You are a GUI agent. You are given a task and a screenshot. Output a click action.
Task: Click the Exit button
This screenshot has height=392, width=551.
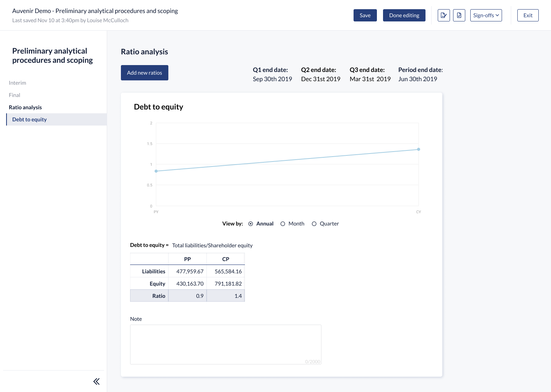(x=528, y=15)
